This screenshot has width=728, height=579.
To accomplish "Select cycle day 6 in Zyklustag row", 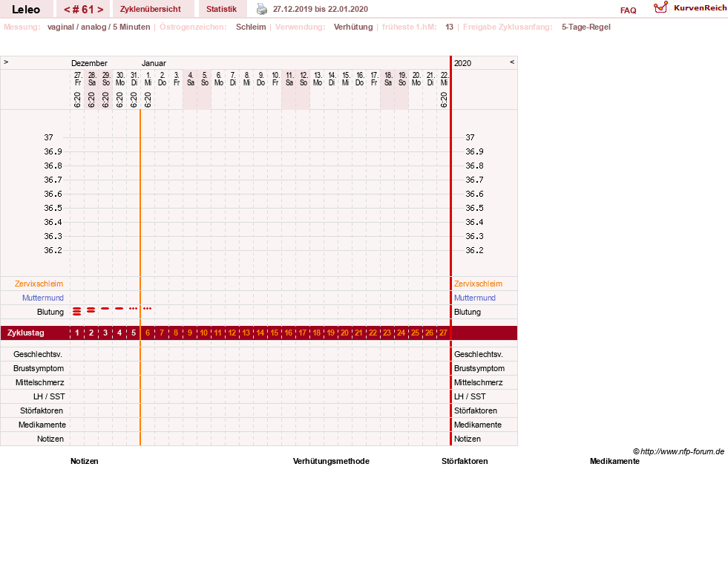I will [148, 333].
